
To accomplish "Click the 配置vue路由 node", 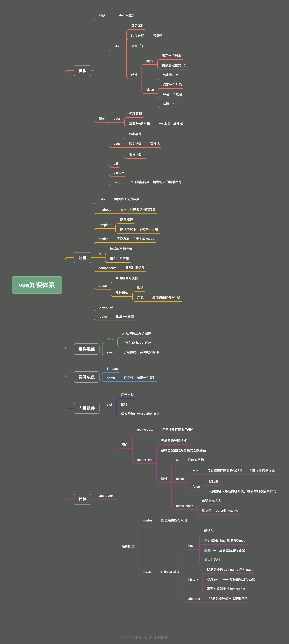I will coord(125,316).
